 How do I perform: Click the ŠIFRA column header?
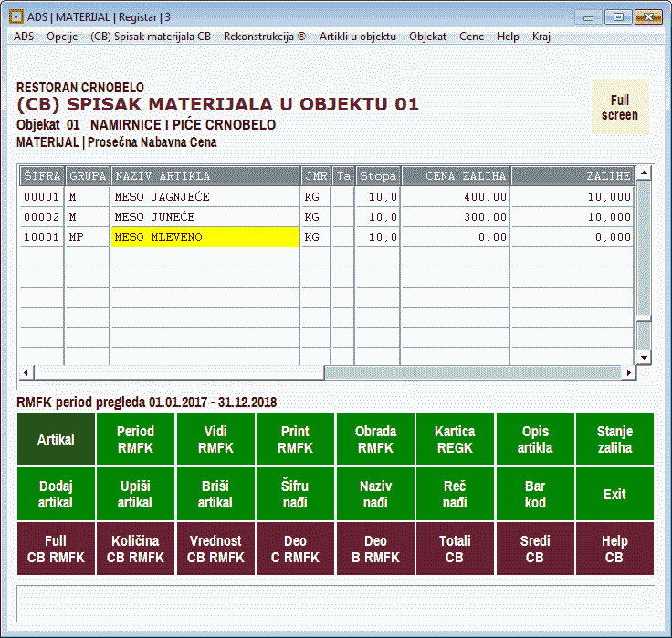tap(42, 175)
